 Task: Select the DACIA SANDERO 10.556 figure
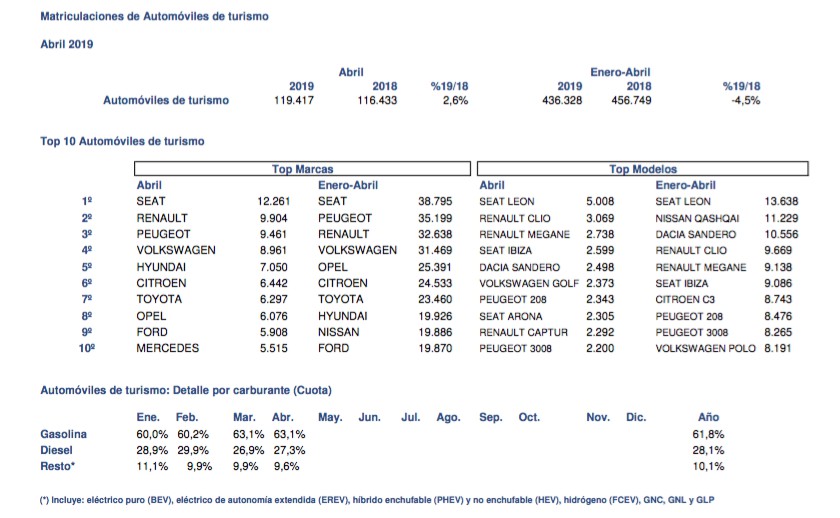pyautogui.click(x=781, y=235)
